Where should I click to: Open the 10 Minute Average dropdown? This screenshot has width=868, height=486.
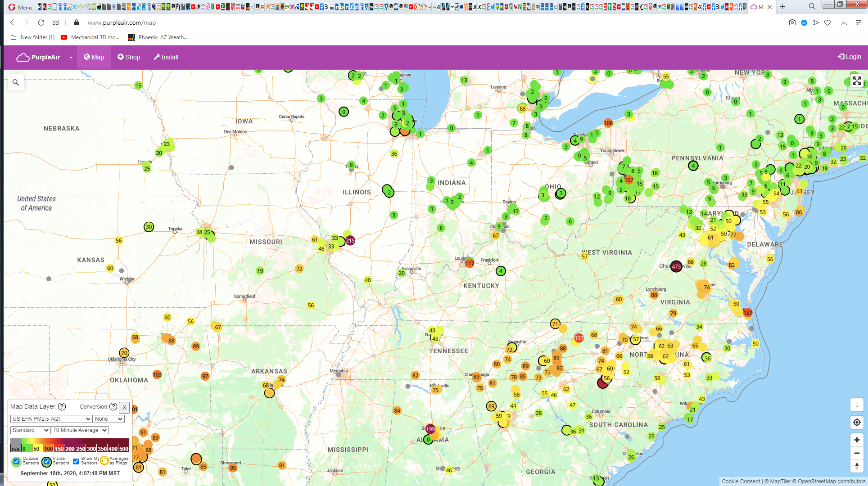click(80, 430)
